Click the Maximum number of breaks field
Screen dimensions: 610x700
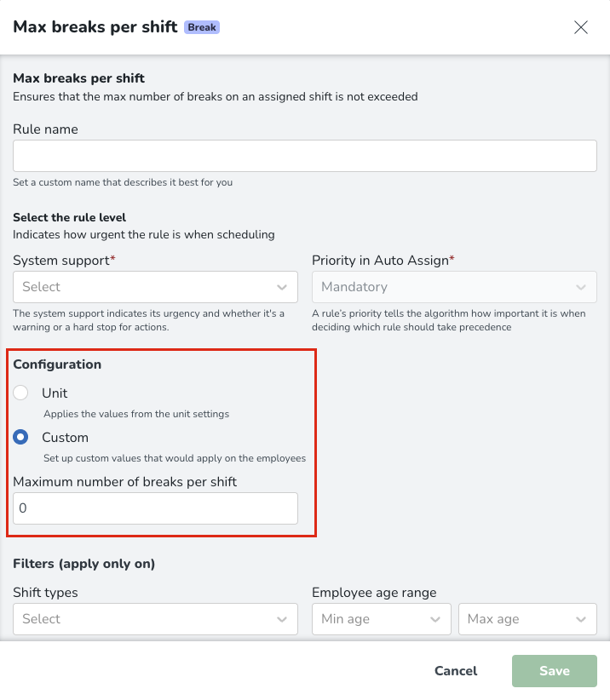(x=155, y=508)
